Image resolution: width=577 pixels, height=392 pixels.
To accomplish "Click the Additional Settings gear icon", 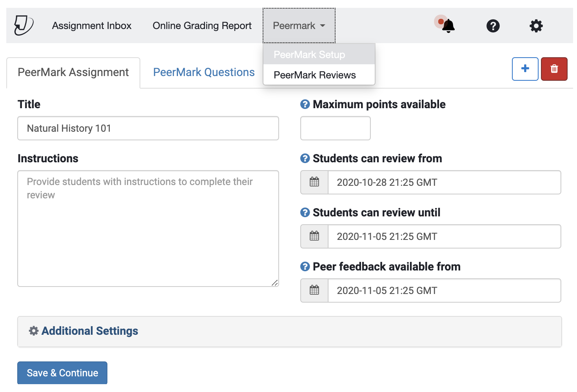I will click(34, 331).
